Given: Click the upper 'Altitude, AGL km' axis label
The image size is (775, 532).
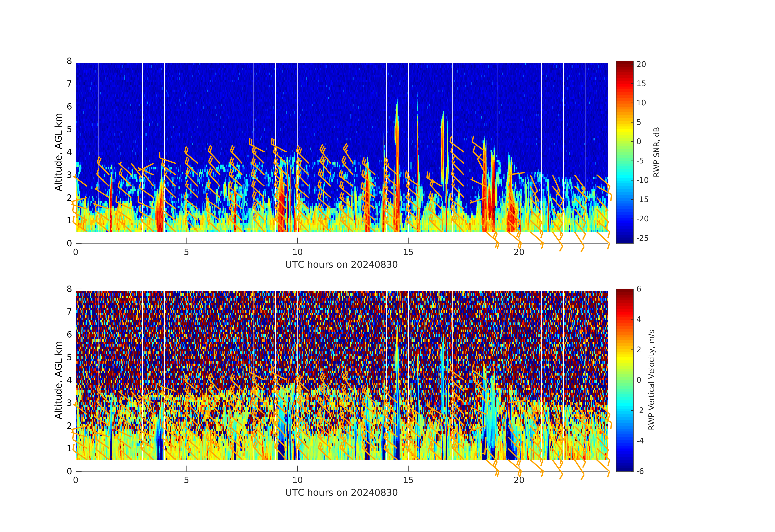Looking at the screenshot, I should click(x=59, y=152).
